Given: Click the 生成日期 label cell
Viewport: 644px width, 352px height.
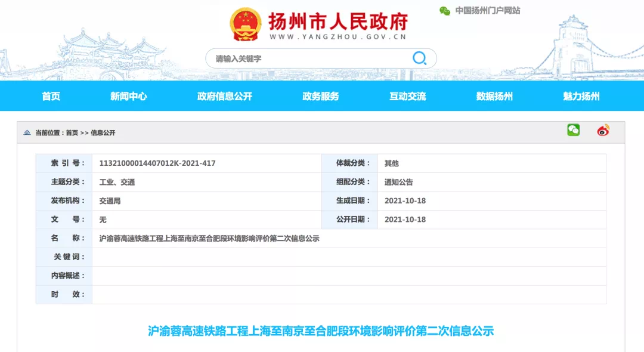Looking at the screenshot, I should click(349, 201).
